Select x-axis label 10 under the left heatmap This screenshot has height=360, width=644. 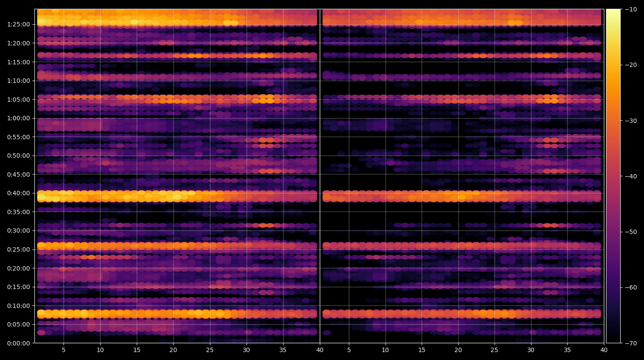100,350
